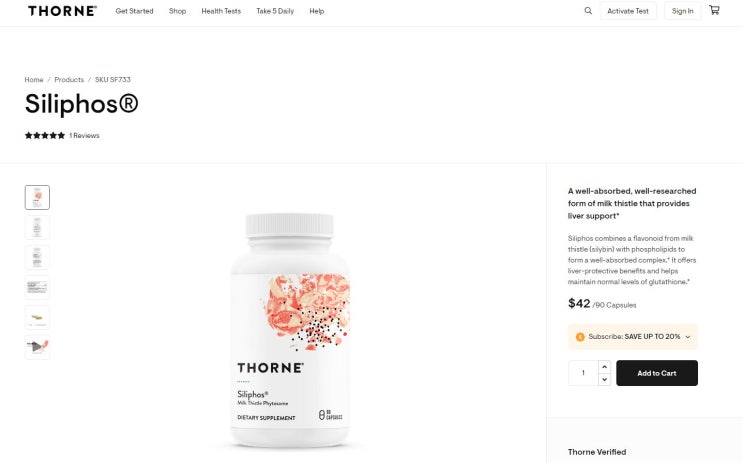
Task: Play the product video thumbnail
Action: [37, 347]
